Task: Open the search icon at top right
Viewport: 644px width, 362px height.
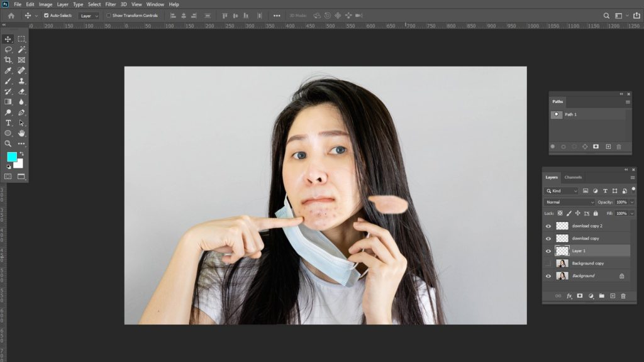Action: coord(606,16)
